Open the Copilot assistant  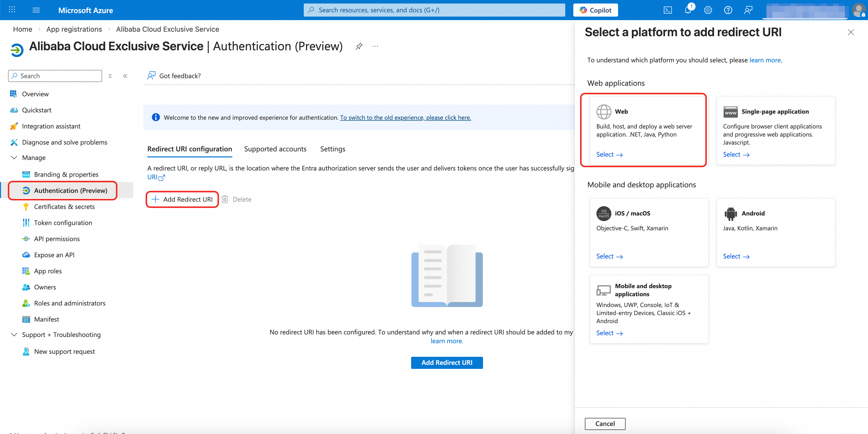coord(595,10)
